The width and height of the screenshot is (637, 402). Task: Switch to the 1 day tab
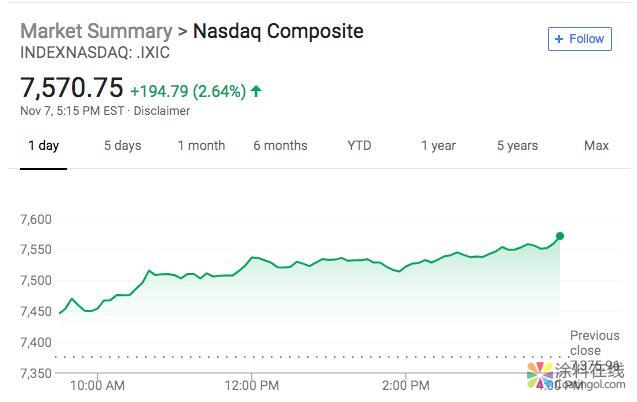click(x=43, y=146)
